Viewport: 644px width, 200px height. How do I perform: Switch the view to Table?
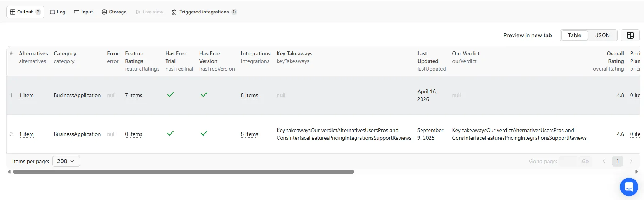(x=574, y=35)
